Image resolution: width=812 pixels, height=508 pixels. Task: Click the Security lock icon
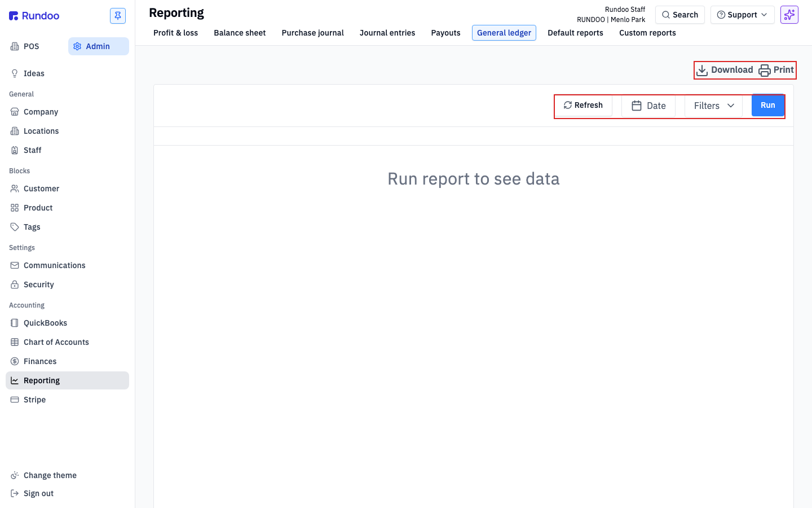coord(15,284)
